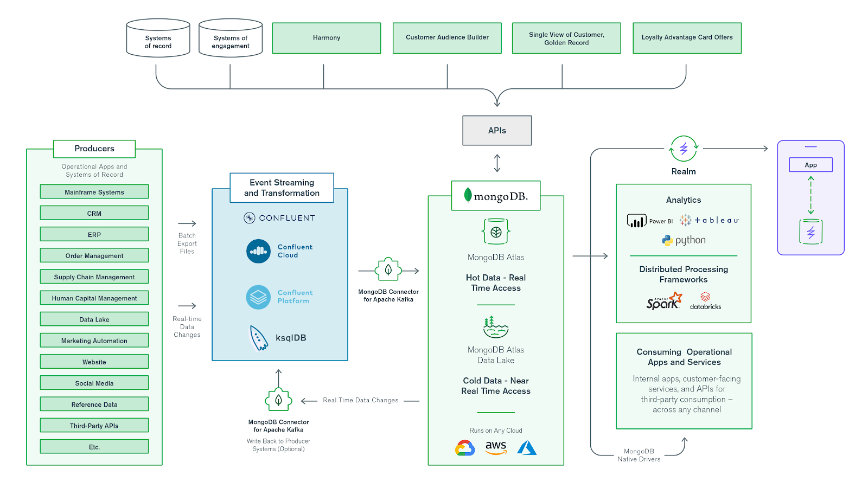Image resolution: width=868 pixels, height=488 pixels.
Task: Click the Atlas Data Lake landscape icon
Action: click(496, 327)
